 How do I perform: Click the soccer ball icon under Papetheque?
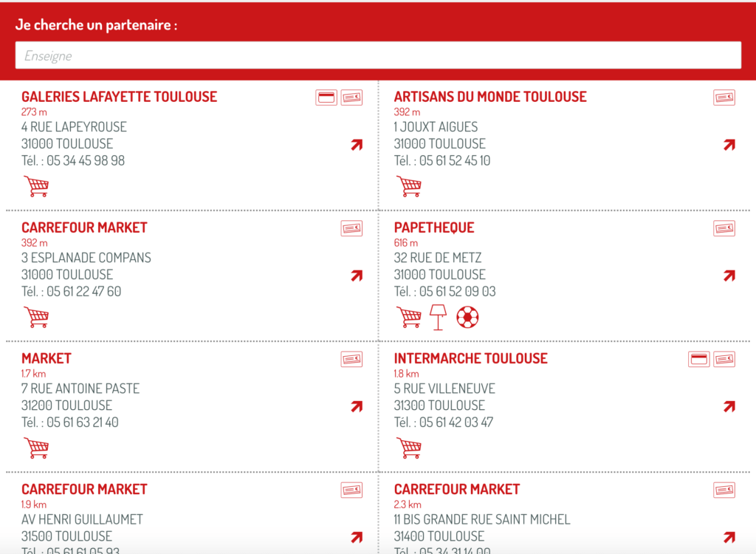[467, 317]
